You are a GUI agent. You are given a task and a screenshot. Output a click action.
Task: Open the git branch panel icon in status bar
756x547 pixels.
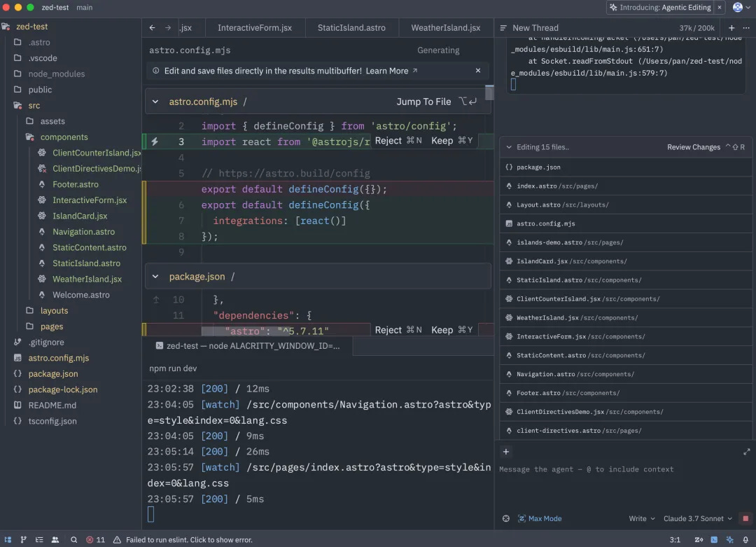[x=23, y=540]
